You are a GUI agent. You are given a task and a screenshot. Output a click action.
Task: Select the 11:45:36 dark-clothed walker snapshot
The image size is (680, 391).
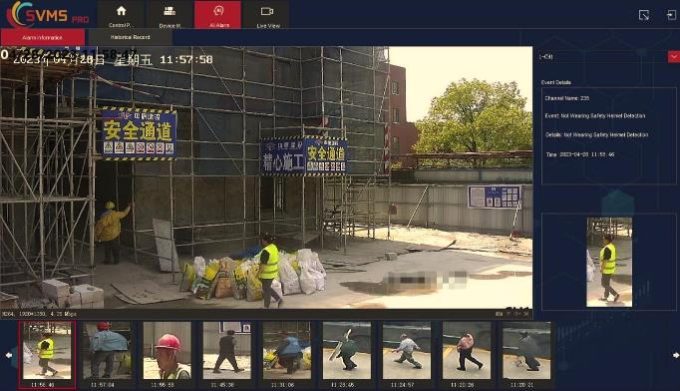point(227,351)
